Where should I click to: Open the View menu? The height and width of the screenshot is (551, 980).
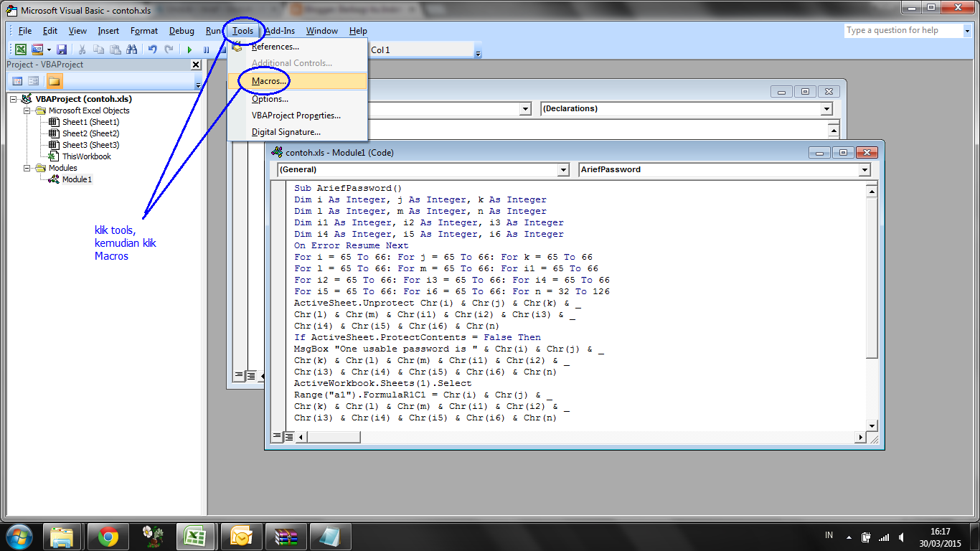[x=77, y=31]
